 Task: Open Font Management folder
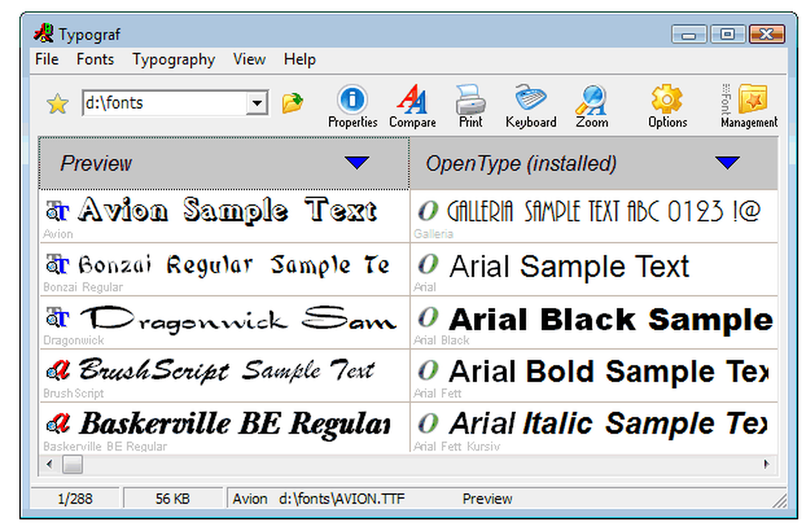pyautogui.click(x=753, y=106)
